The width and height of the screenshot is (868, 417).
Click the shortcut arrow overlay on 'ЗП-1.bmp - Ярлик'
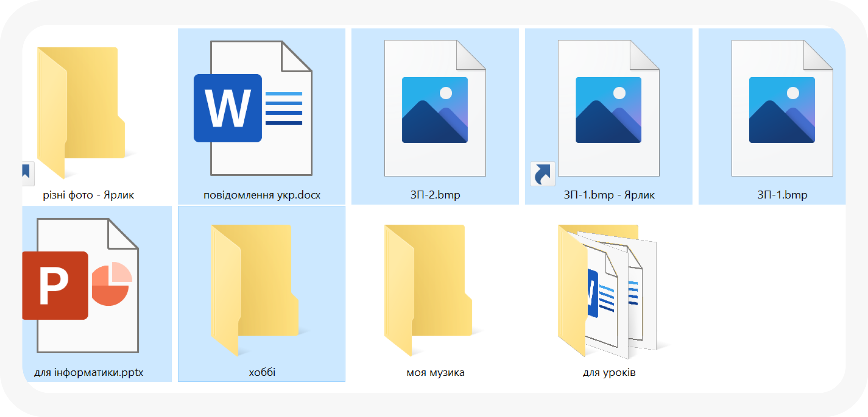pyautogui.click(x=543, y=174)
